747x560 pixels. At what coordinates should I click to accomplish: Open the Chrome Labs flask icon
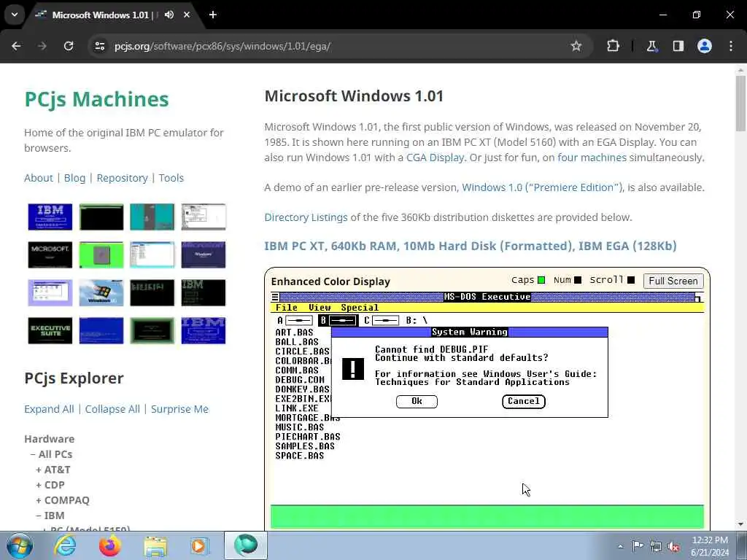coord(651,46)
